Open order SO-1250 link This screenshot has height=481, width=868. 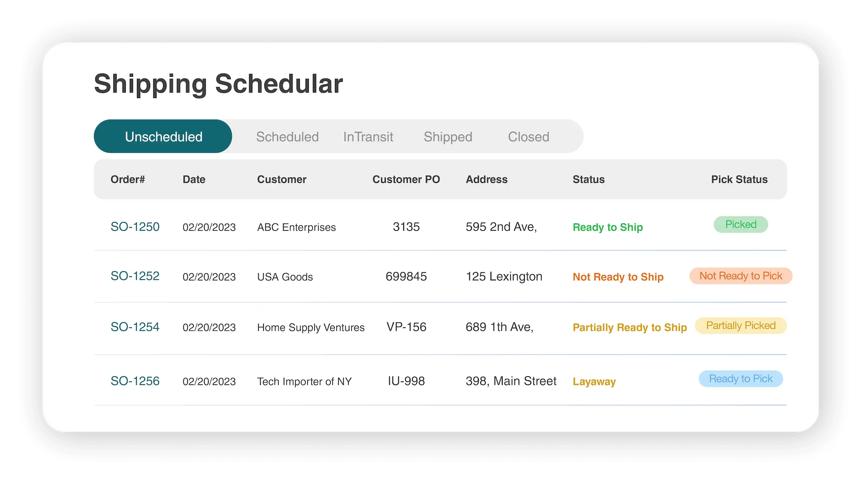point(135,227)
